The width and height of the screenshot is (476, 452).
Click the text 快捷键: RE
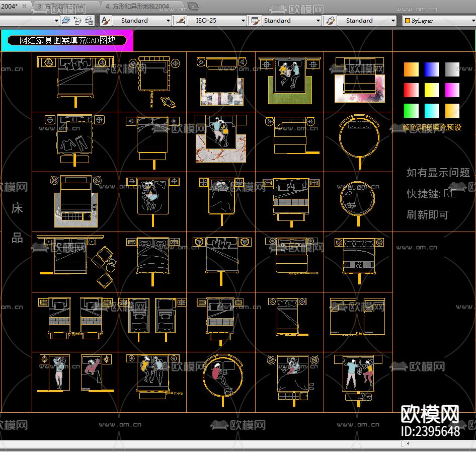pos(431,193)
